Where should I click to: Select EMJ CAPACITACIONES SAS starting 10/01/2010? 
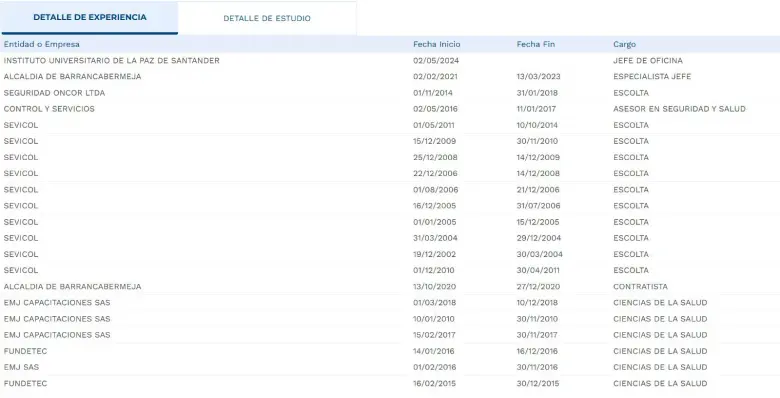point(57,319)
